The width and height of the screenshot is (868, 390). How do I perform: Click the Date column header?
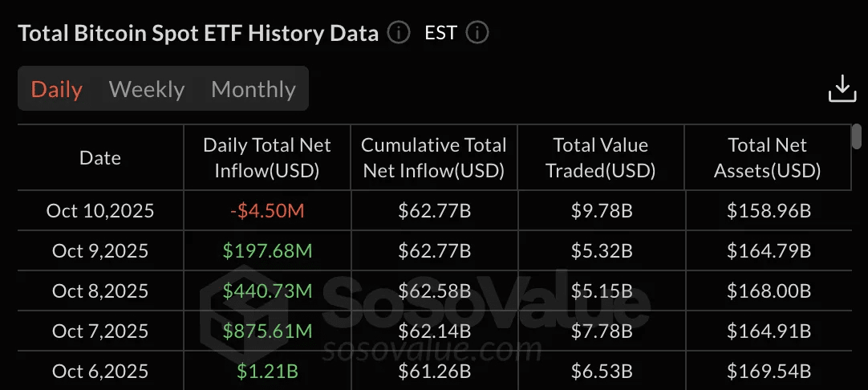(100, 158)
